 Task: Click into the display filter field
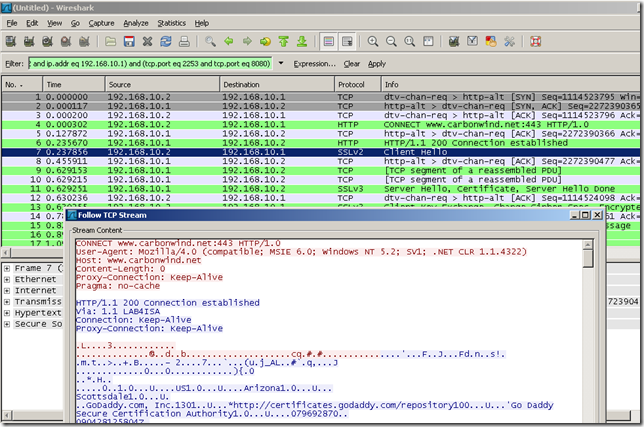150,64
